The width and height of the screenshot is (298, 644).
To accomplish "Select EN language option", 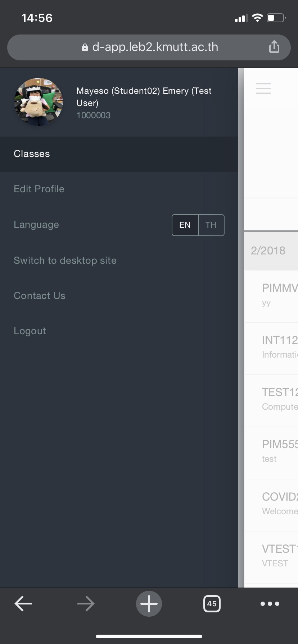I will [x=185, y=225].
